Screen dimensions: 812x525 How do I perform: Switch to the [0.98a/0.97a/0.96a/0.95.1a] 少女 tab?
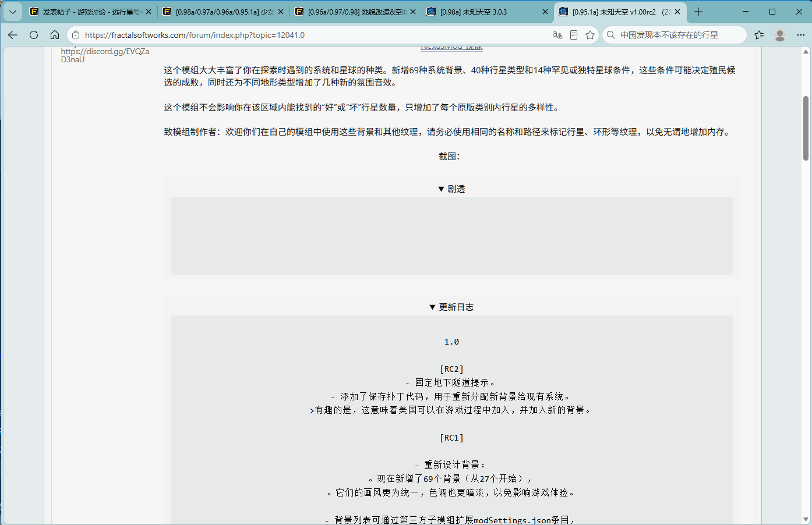[x=223, y=12]
